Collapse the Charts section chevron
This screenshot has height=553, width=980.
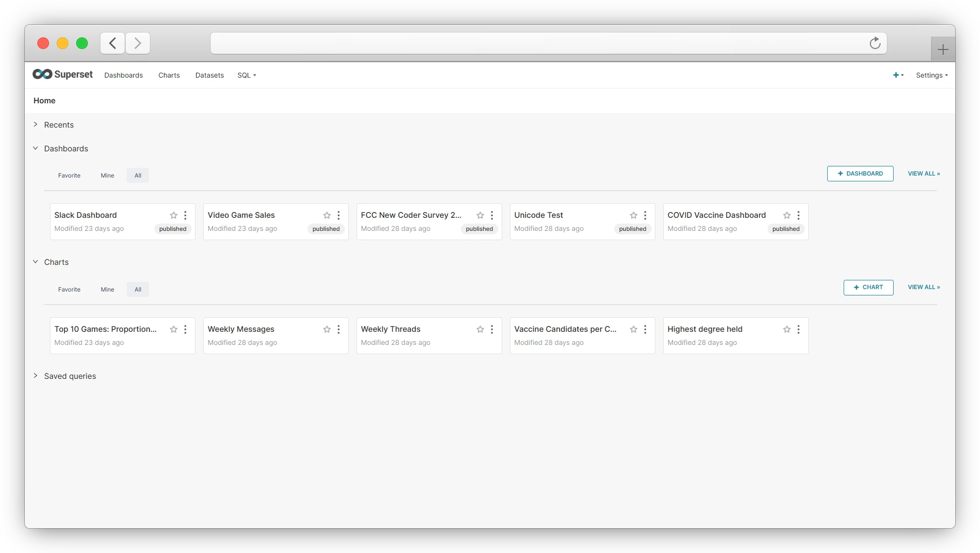pyautogui.click(x=35, y=262)
